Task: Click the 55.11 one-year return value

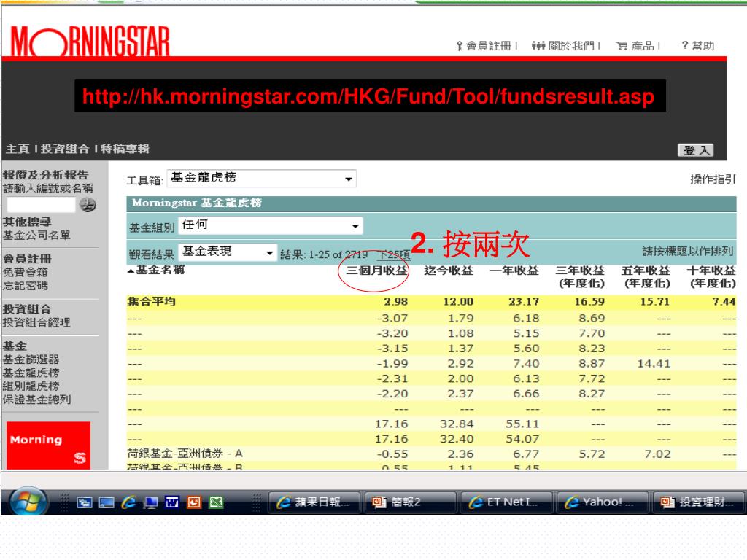Action: coord(522,424)
